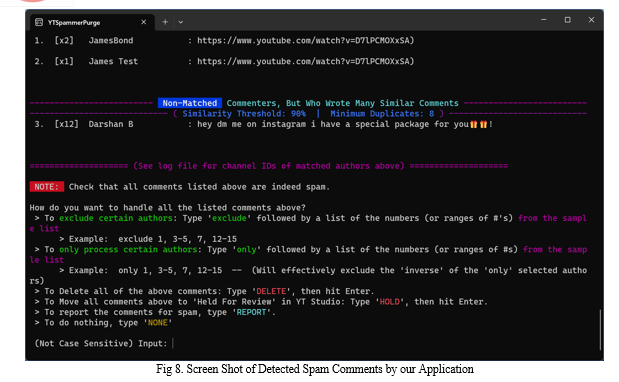
Task: Maximize the terminal window
Action: [567, 20]
